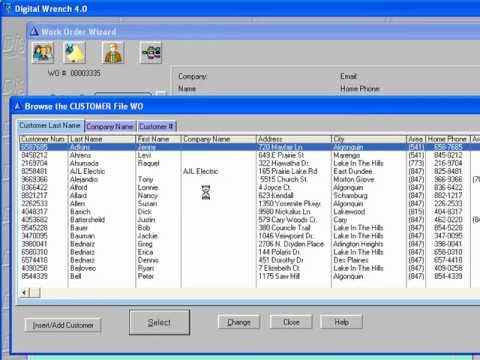Switch to the Customer # tab
Viewport: 480px width, 360px height.
[x=156, y=126]
